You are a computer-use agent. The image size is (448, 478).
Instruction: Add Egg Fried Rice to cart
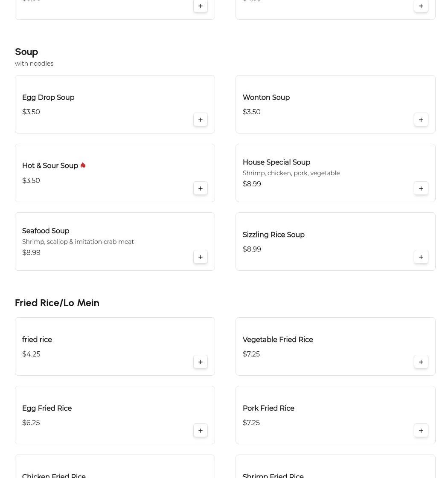[x=201, y=431]
